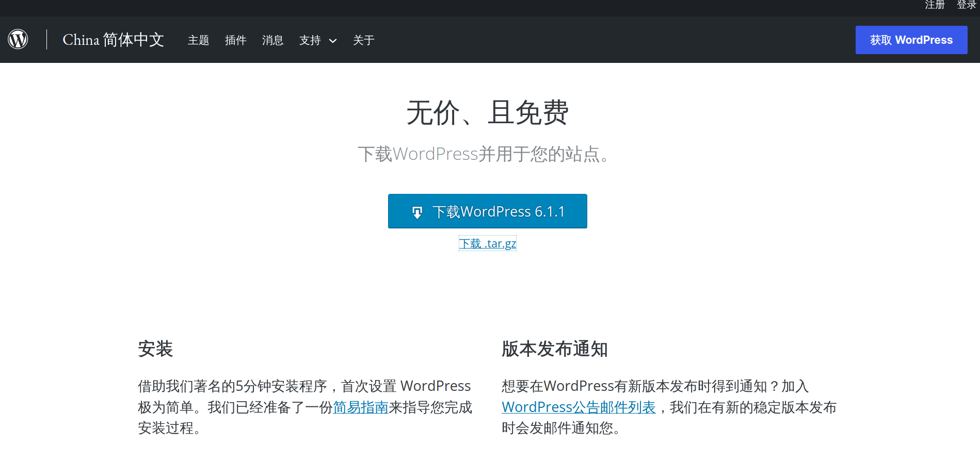Click the 安装 section heading
Image resolution: width=980 pixels, height=462 pixels.
point(155,349)
